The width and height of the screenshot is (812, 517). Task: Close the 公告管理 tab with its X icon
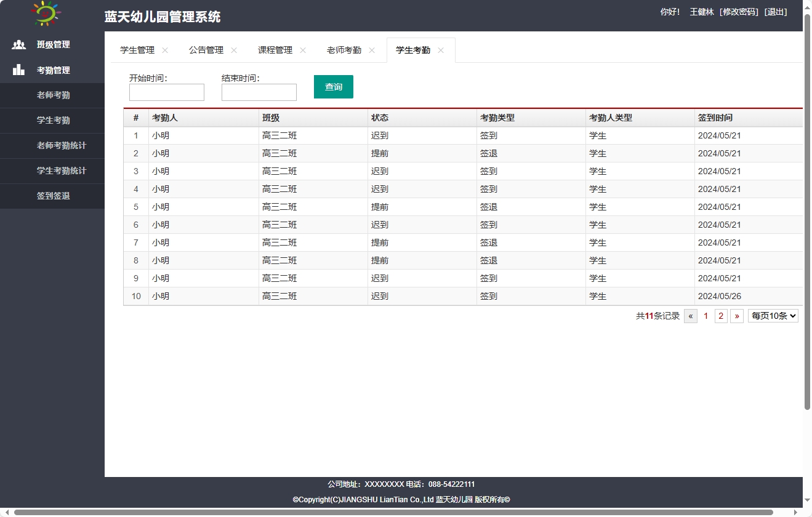pyautogui.click(x=233, y=50)
